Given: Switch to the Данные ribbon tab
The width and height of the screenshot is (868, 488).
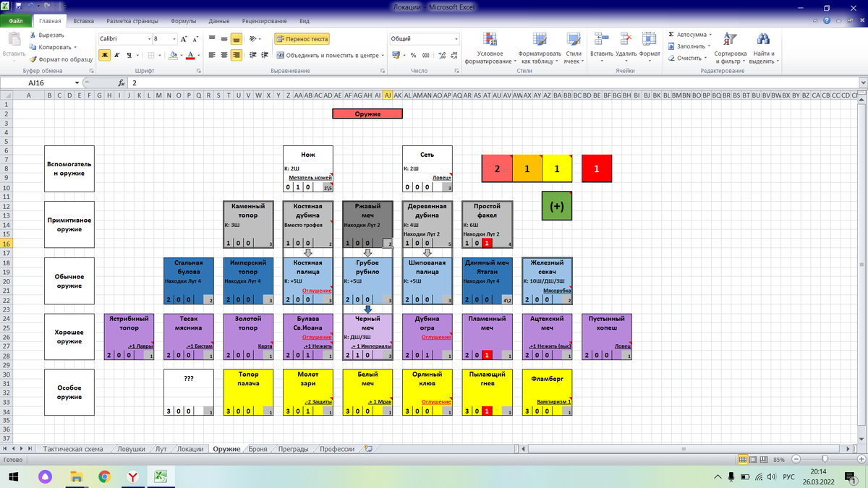Looking at the screenshot, I should 219,22.
